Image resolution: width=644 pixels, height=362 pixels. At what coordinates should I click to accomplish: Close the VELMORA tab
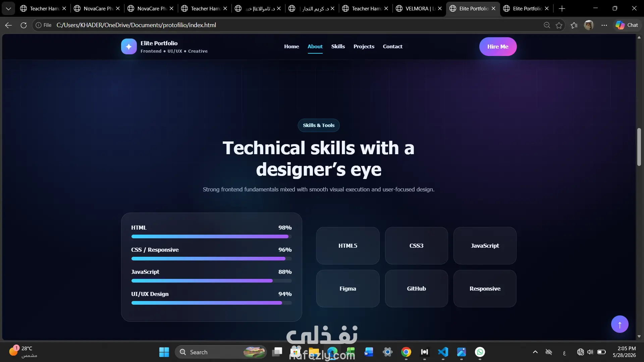440,9
